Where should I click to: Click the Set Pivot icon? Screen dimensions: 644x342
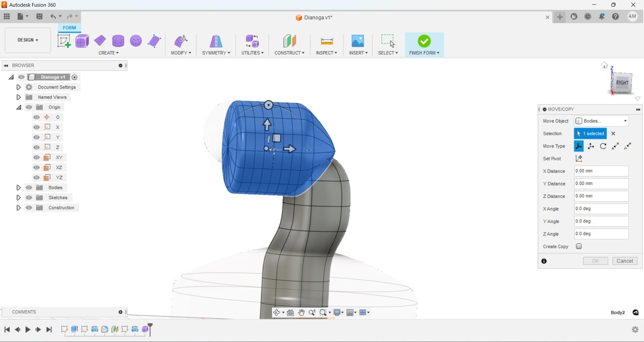tap(579, 158)
